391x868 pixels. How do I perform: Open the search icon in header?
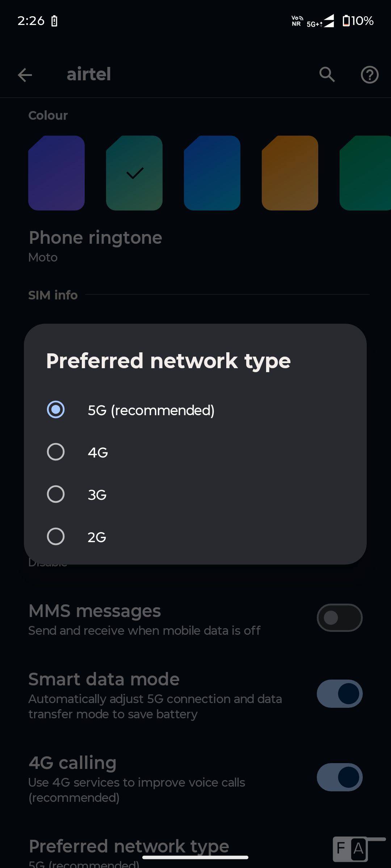tap(327, 75)
